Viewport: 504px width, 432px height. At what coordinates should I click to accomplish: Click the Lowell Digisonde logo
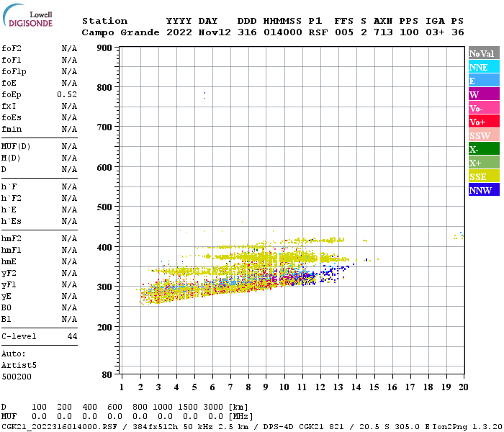pos(27,15)
